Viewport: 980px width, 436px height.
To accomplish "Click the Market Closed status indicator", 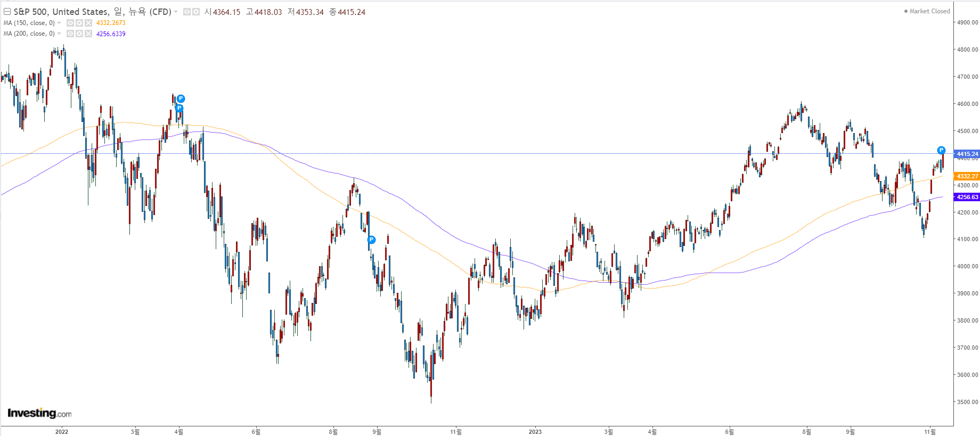I will [927, 11].
